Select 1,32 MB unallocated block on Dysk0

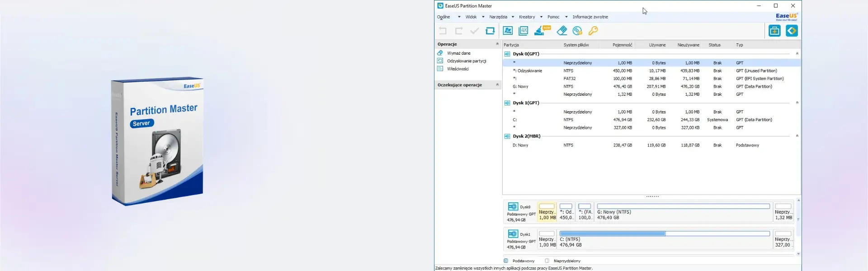[x=783, y=212]
